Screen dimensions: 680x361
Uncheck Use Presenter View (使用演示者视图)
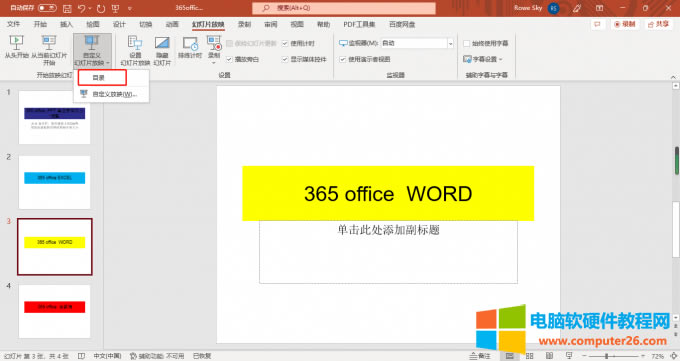coord(343,59)
